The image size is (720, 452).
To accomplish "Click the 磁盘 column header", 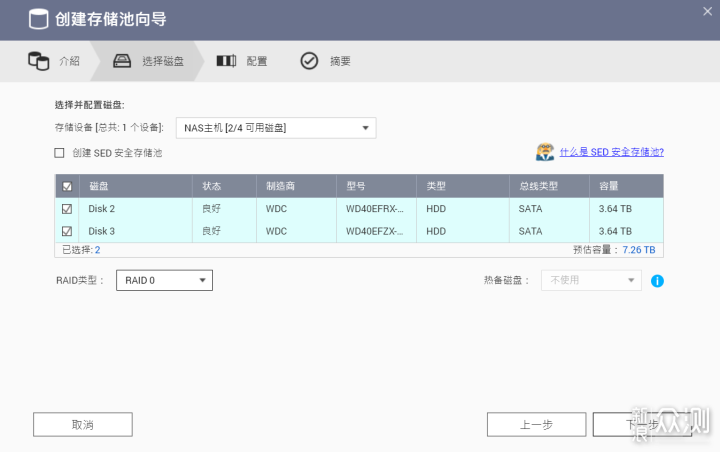I will (x=136, y=186).
